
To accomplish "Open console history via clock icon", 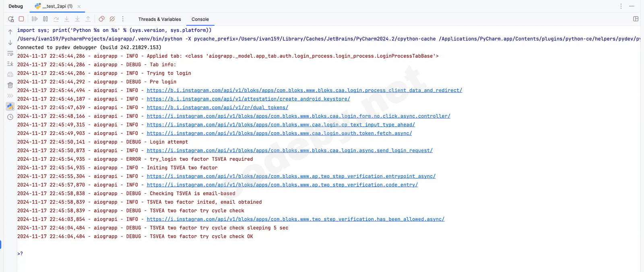I will click(x=10, y=117).
